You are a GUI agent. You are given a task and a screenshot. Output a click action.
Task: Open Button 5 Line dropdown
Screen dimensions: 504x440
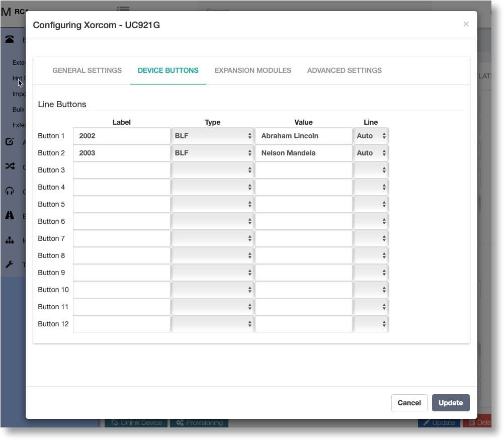pyautogui.click(x=371, y=204)
